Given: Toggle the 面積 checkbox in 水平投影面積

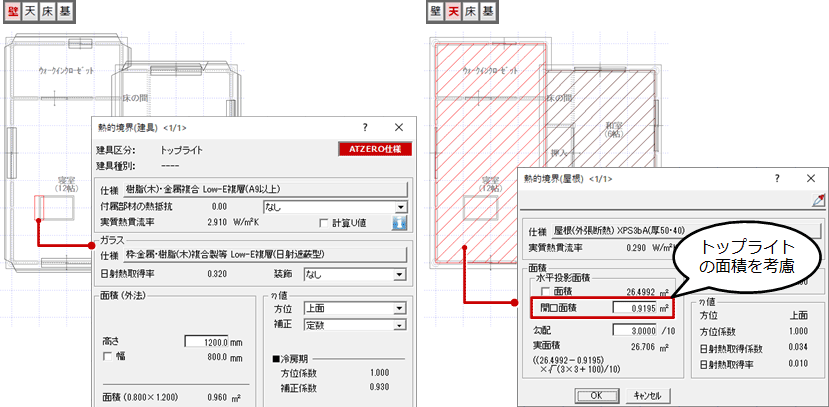Looking at the screenshot, I should click(545, 291).
